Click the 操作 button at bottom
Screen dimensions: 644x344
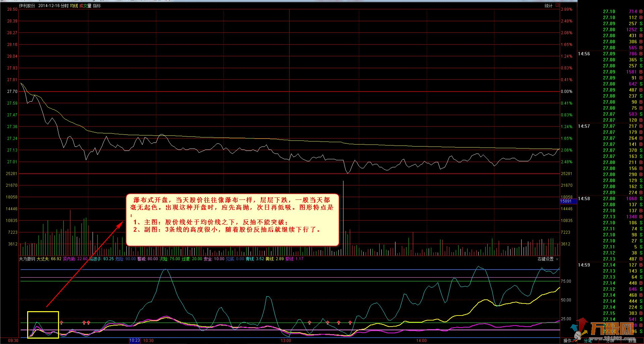coord(567,341)
